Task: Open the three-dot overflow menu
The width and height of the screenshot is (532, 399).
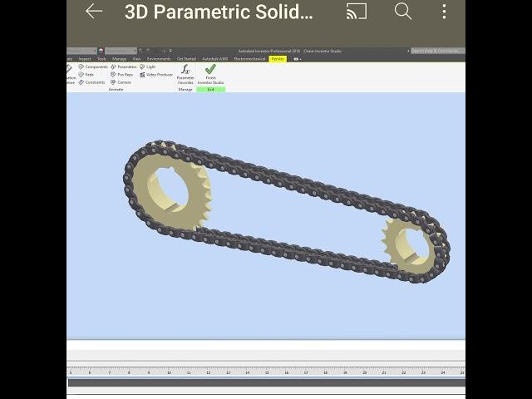Action: (444, 12)
